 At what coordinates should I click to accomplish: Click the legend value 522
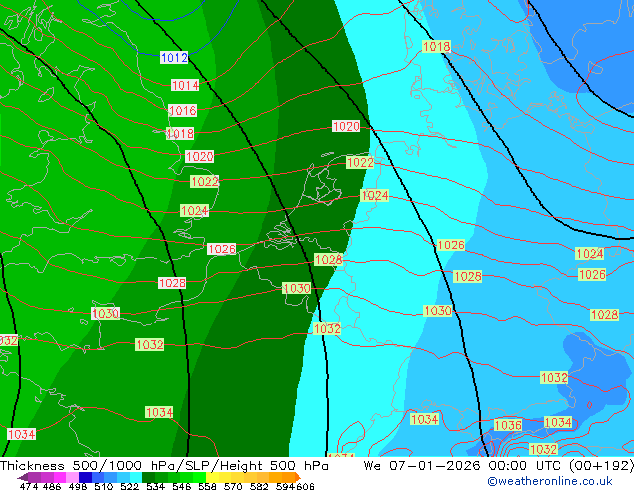coord(129,486)
